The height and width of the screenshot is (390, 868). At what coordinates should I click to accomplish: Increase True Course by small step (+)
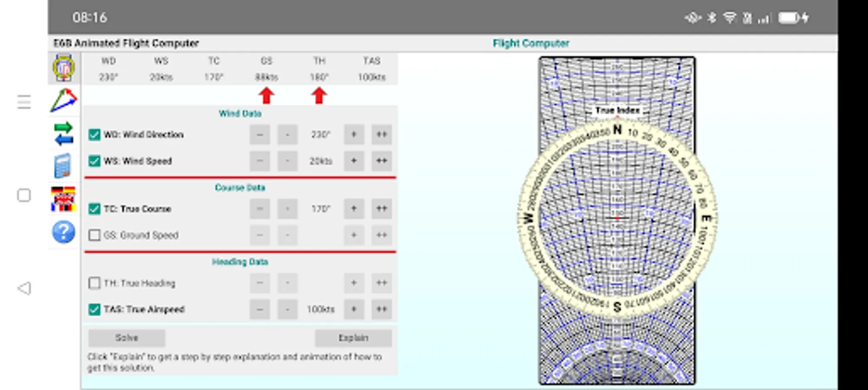354,209
